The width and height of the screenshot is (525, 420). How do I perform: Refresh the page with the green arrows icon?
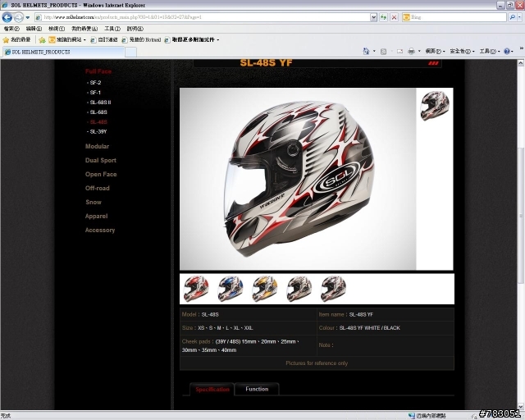(383, 17)
